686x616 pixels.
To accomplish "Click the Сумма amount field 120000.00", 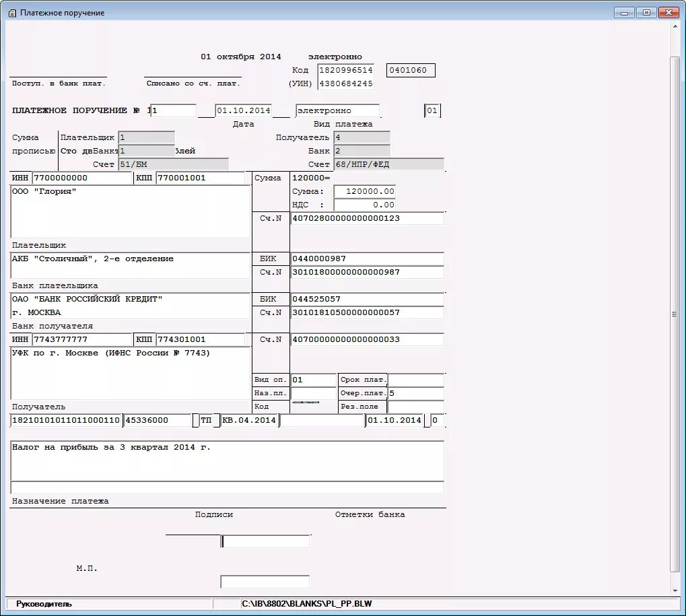I will (364, 192).
